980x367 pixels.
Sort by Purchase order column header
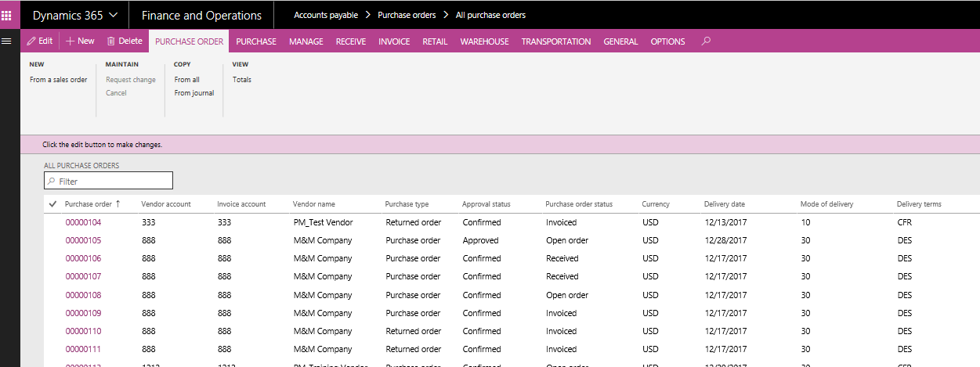coord(88,204)
